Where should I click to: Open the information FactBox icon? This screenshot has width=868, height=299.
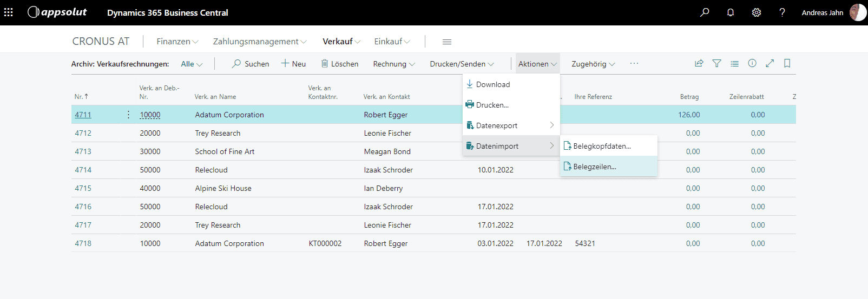(x=752, y=63)
